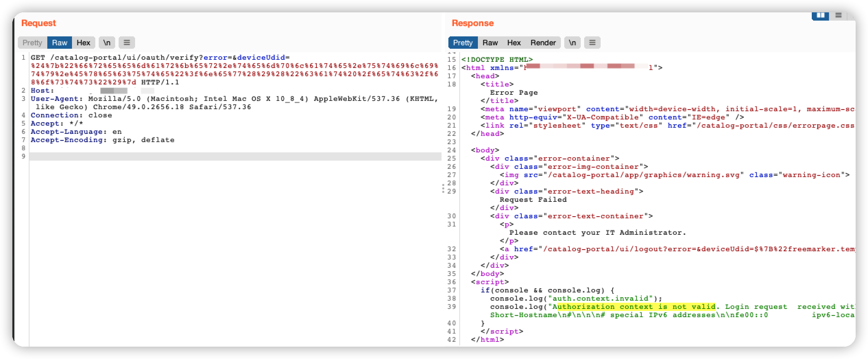The width and height of the screenshot is (868, 359).
Task: Click the empty request line 9
Action: click(x=235, y=157)
